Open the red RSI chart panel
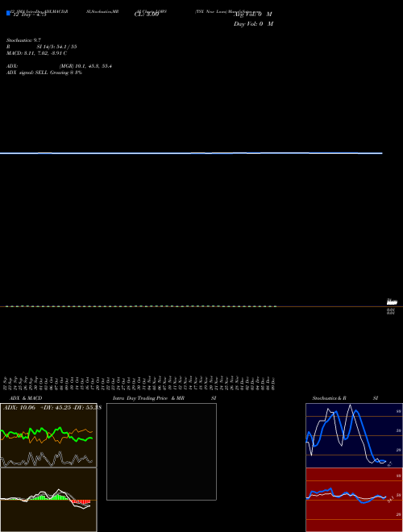The width and height of the screenshot is (403, 532). [354, 500]
